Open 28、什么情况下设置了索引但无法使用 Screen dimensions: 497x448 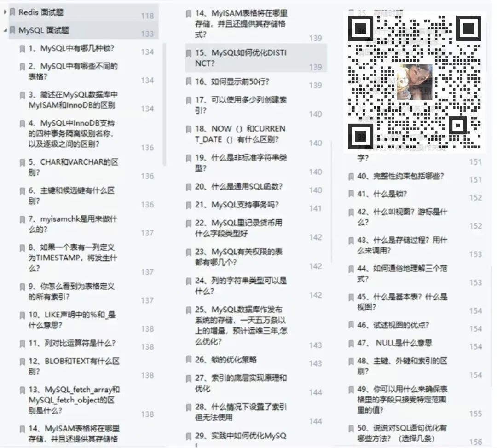pos(241,412)
